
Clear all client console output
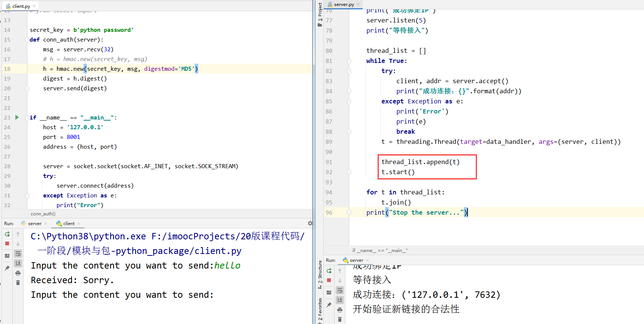[18, 283]
